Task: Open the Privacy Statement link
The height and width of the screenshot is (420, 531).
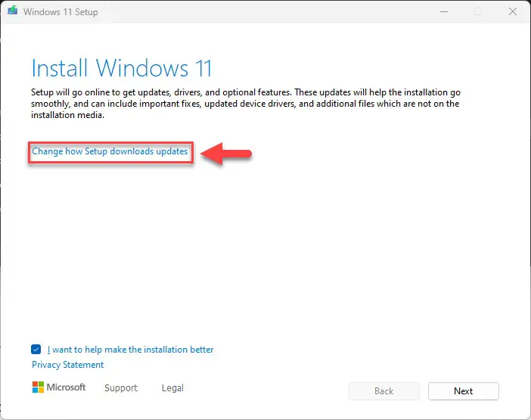Action: [68, 365]
